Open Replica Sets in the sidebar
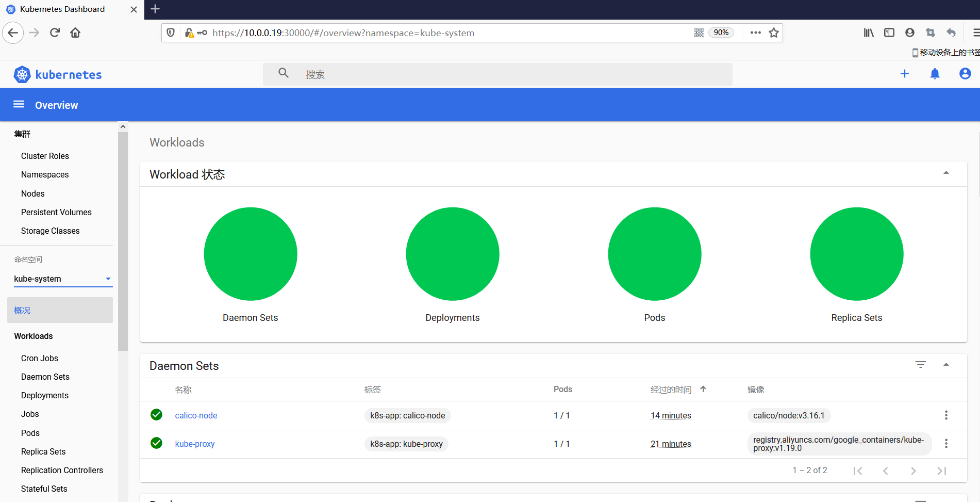The image size is (980, 502). coord(43,451)
